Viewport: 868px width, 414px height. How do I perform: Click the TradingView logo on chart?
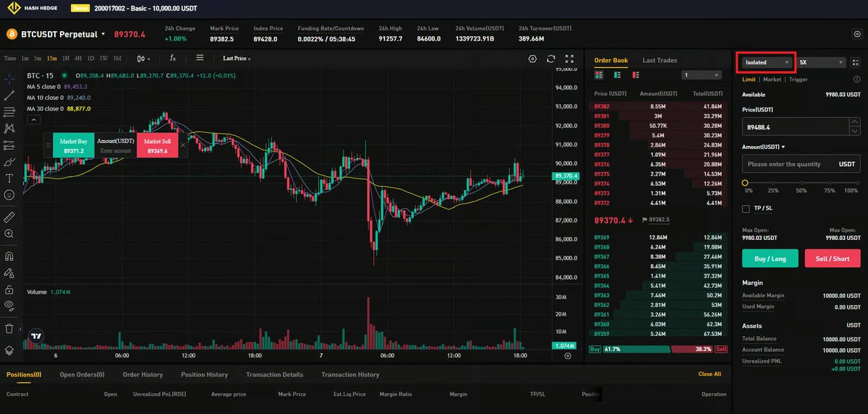tap(36, 336)
